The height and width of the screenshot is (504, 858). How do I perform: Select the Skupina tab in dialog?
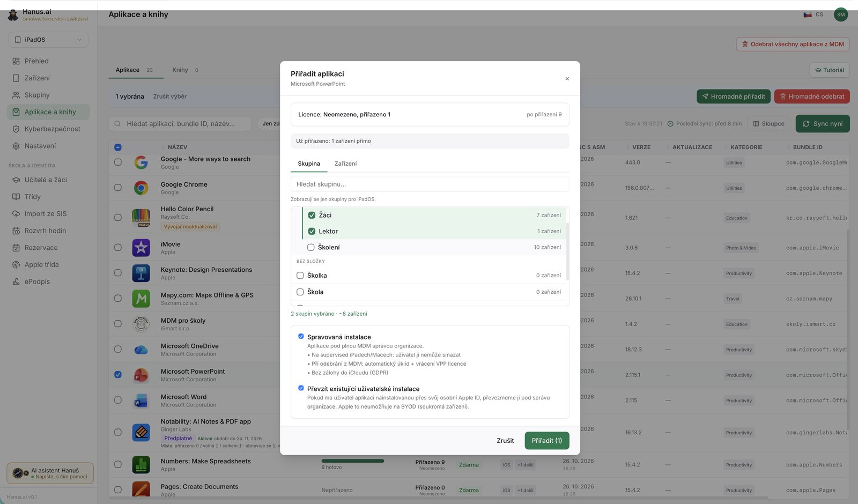[x=309, y=164]
